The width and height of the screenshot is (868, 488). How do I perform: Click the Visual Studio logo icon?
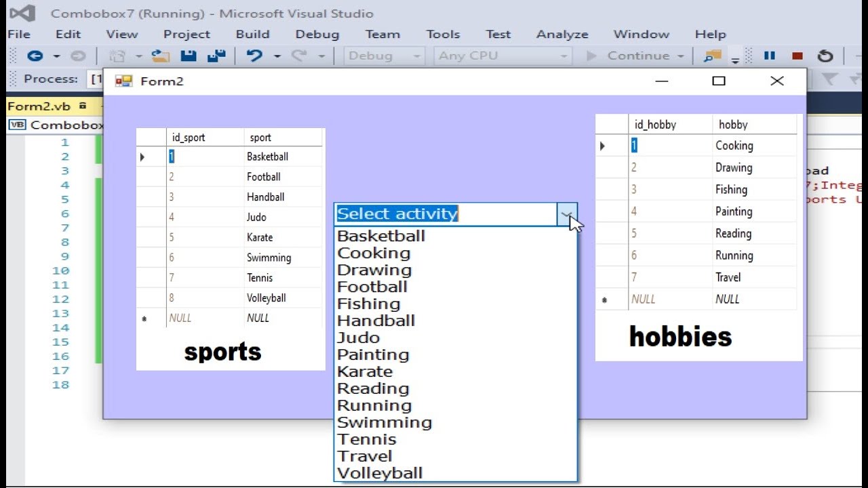[22, 13]
